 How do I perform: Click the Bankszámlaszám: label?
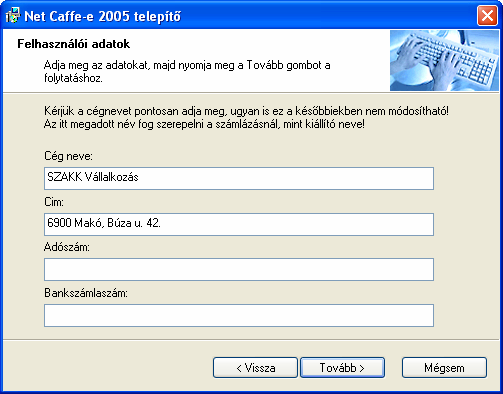[x=86, y=293]
